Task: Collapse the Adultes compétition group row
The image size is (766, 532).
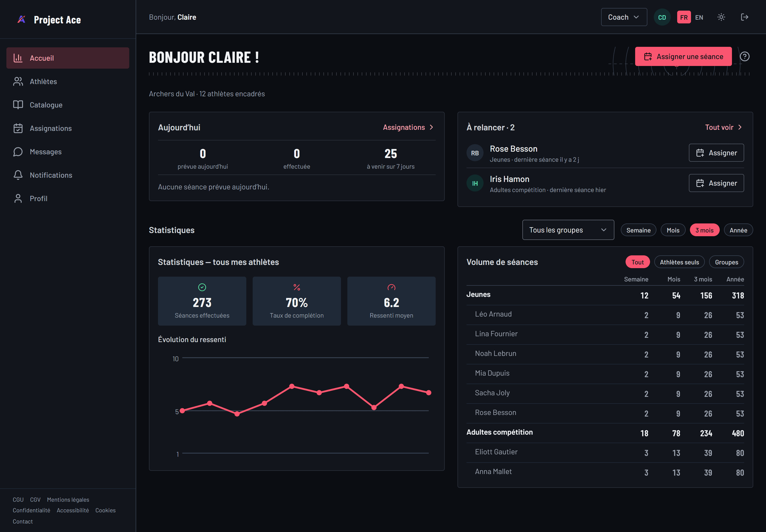Action: click(x=605, y=433)
